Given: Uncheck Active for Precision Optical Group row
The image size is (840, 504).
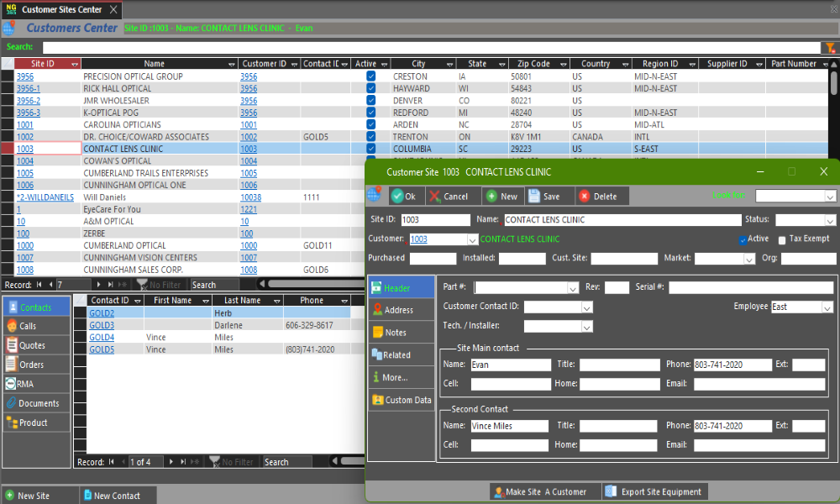Looking at the screenshot, I should coord(370,76).
